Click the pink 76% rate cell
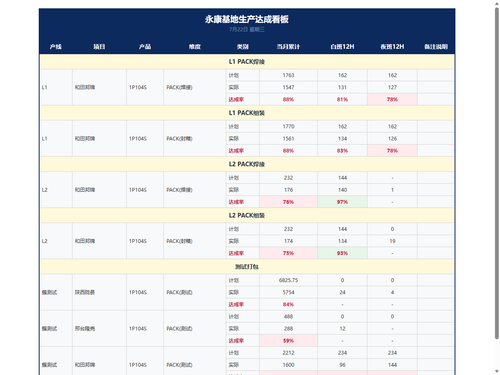 (x=288, y=202)
